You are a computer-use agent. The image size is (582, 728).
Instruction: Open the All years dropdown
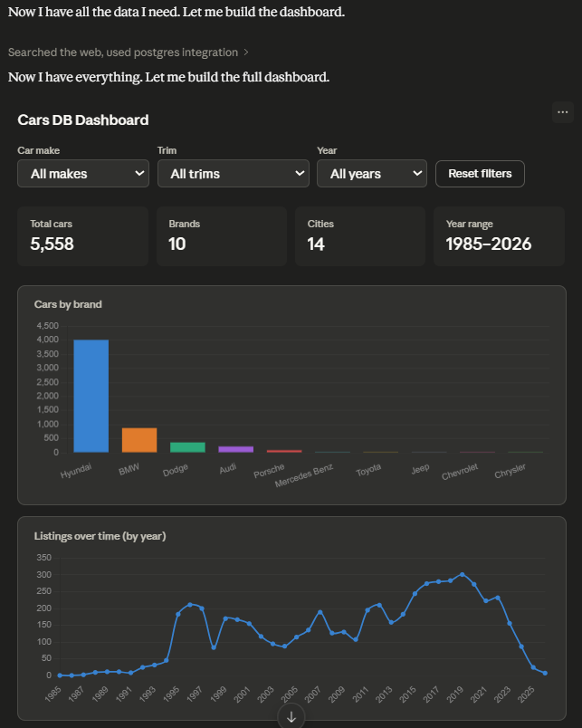(372, 174)
